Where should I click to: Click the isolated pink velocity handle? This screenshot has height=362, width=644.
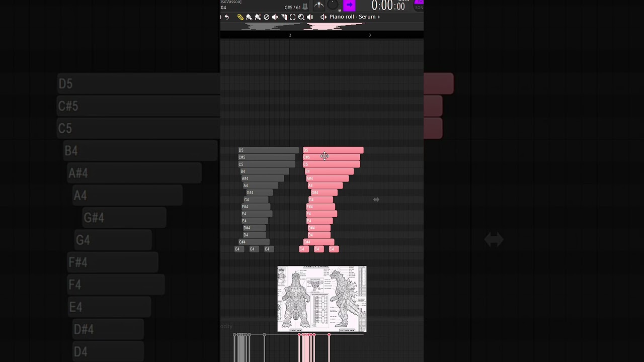pos(329,335)
